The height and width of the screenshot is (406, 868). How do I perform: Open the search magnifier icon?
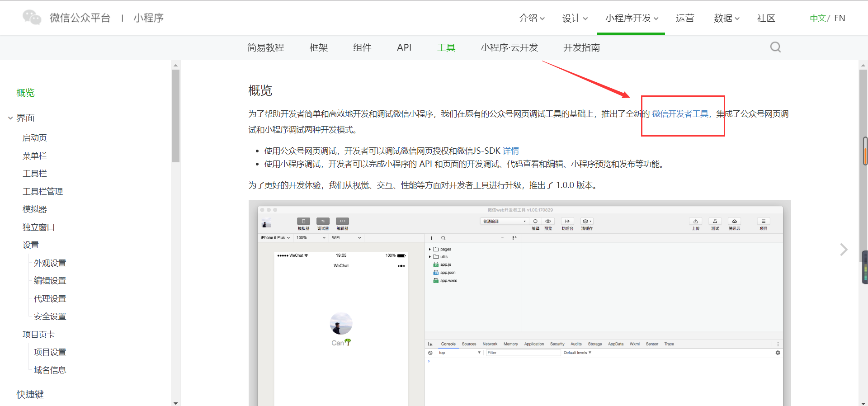click(775, 47)
